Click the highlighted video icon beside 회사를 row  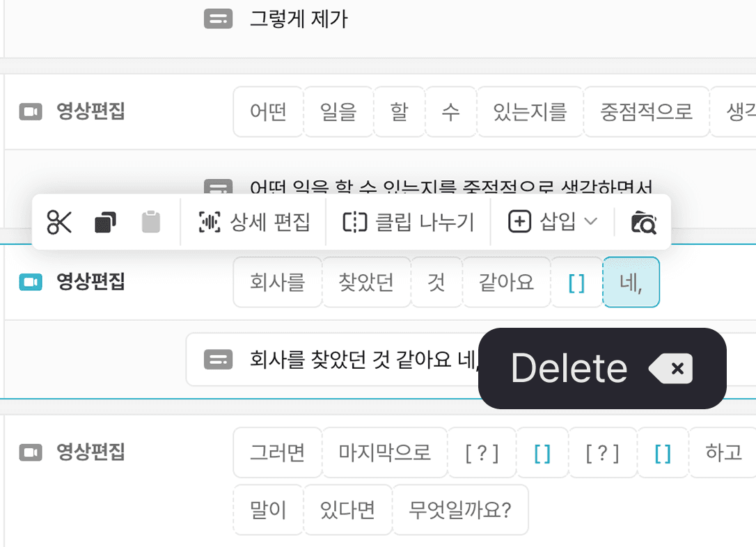pyautogui.click(x=31, y=282)
